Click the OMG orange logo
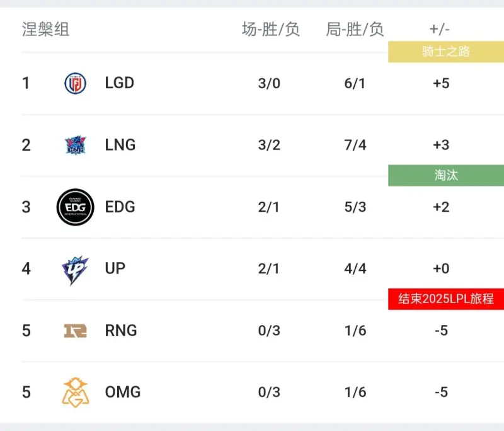Screen dimensions: 504x431 click(x=75, y=393)
